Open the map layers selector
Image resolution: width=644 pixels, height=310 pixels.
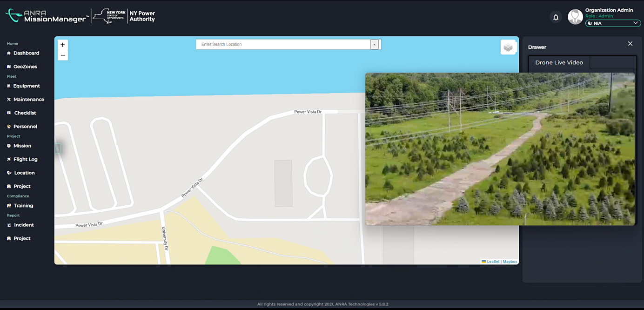coord(508,47)
